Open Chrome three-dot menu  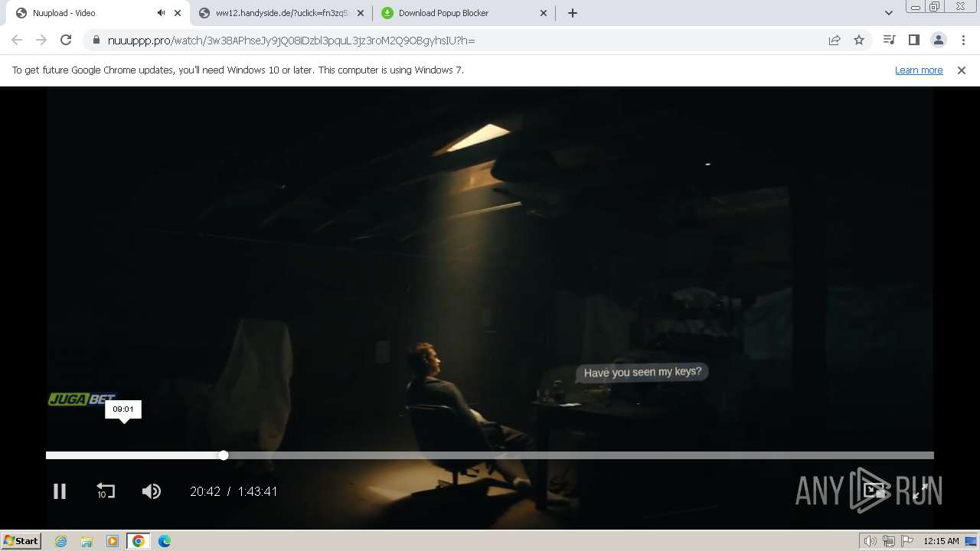coord(963,40)
